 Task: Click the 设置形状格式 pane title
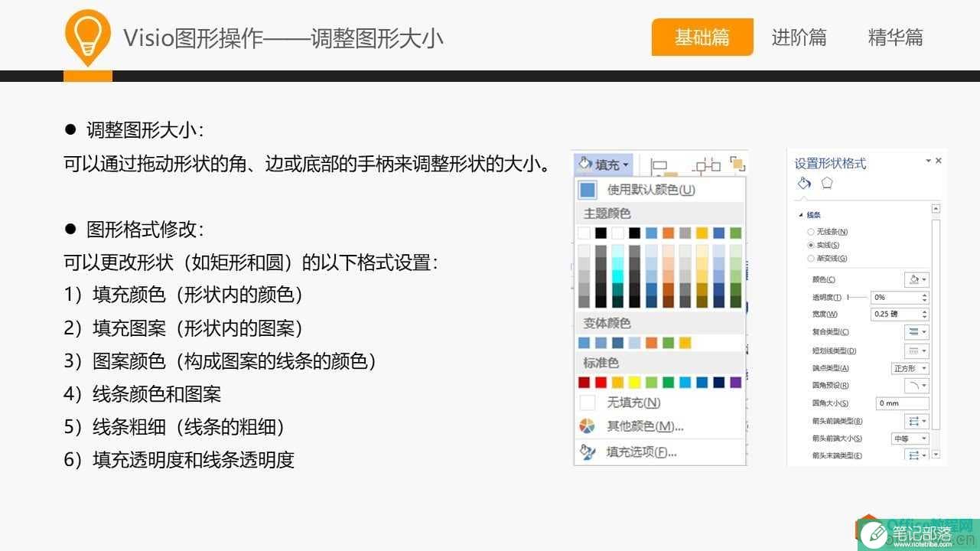(830, 163)
